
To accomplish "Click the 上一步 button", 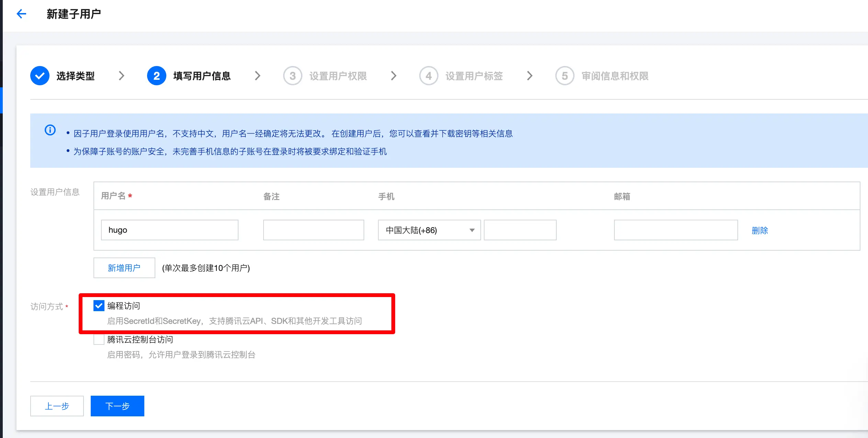I will tap(57, 406).
